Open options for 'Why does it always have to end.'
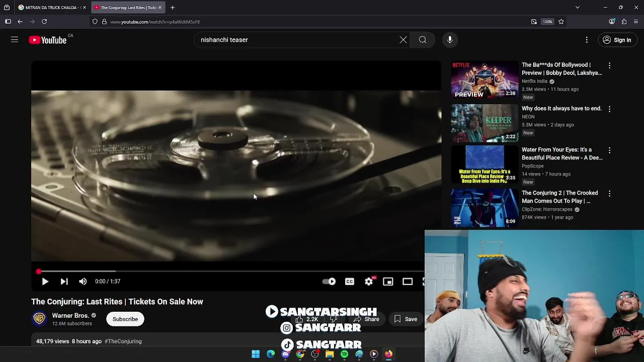Viewport: 644px width, 362px height. (x=609, y=109)
